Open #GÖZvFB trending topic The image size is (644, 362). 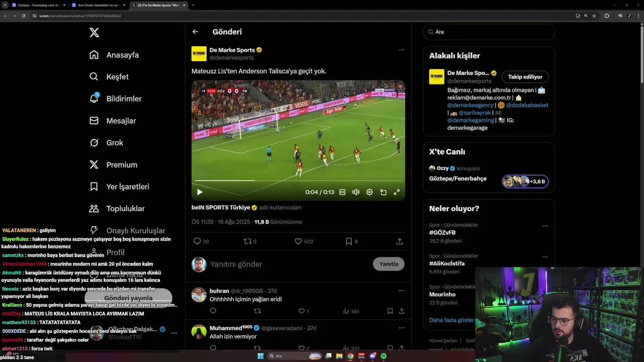(442, 233)
